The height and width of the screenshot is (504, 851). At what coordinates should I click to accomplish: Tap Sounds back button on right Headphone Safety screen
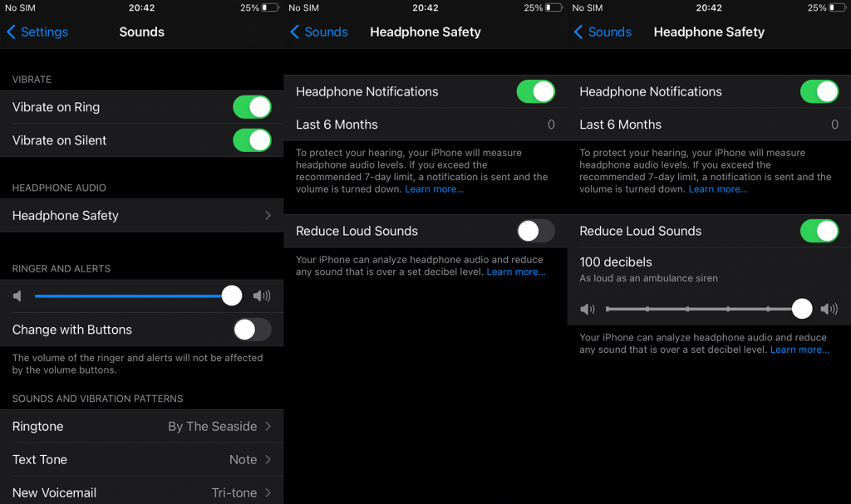pos(603,32)
